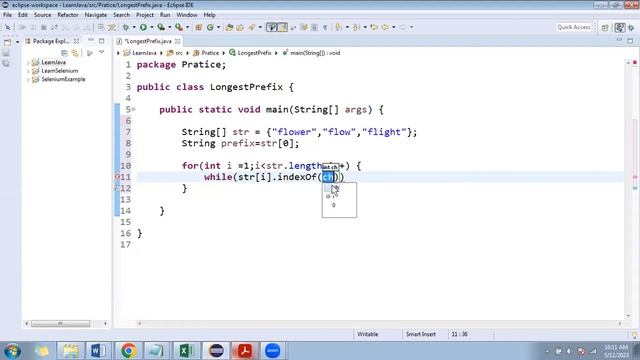The height and width of the screenshot is (360, 640).
Task: Click the Coverage launch icon
Action: (x=161, y=27)
